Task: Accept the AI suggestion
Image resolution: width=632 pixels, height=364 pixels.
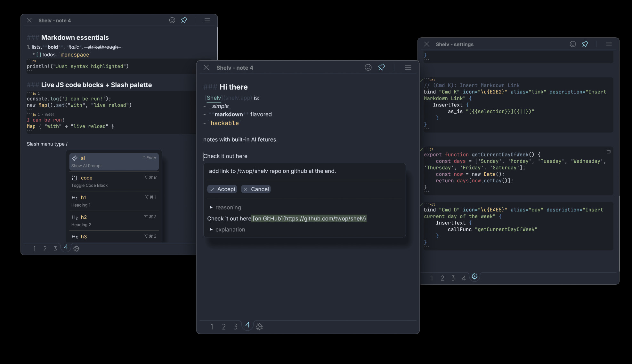Action: click(x=222, y=189)
